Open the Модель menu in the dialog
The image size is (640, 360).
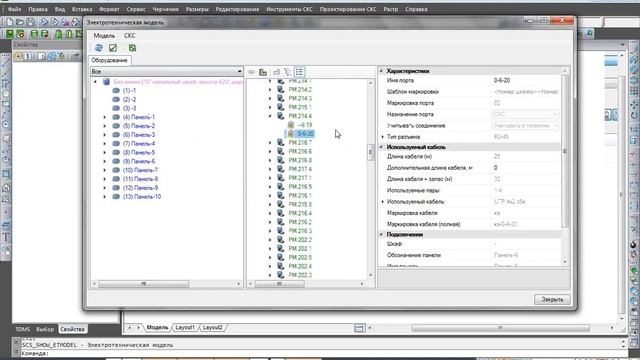point(104,36)
